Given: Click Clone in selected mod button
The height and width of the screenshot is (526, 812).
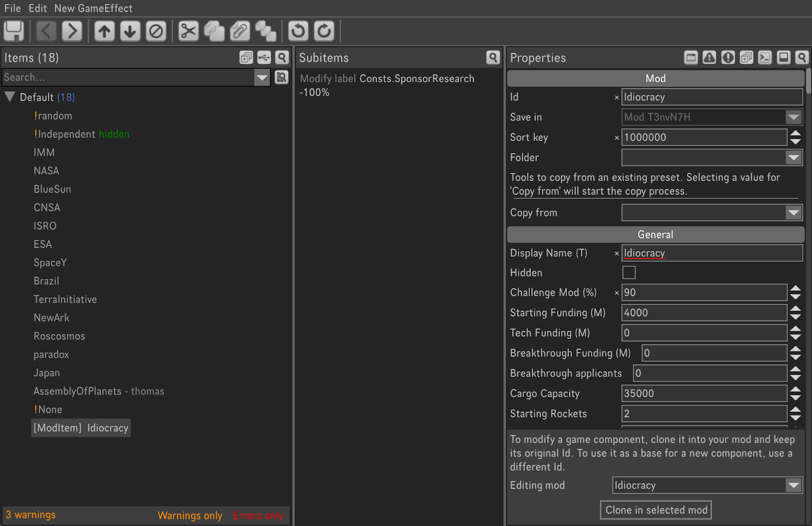Looking at the screenshot, I should (x=656, y=510).
